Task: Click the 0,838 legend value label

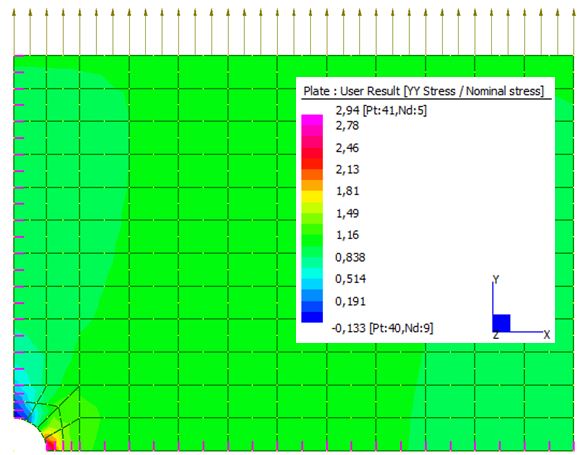Action: [350, 257]
